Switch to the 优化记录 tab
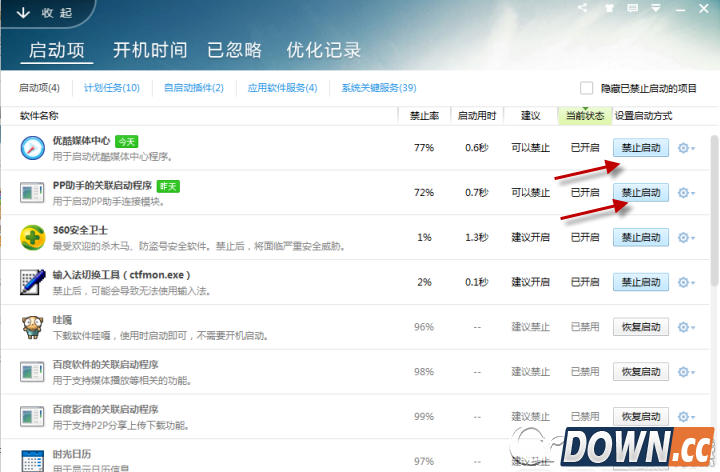This screenshot has width=720, height=472. click(x=324, y=50)
